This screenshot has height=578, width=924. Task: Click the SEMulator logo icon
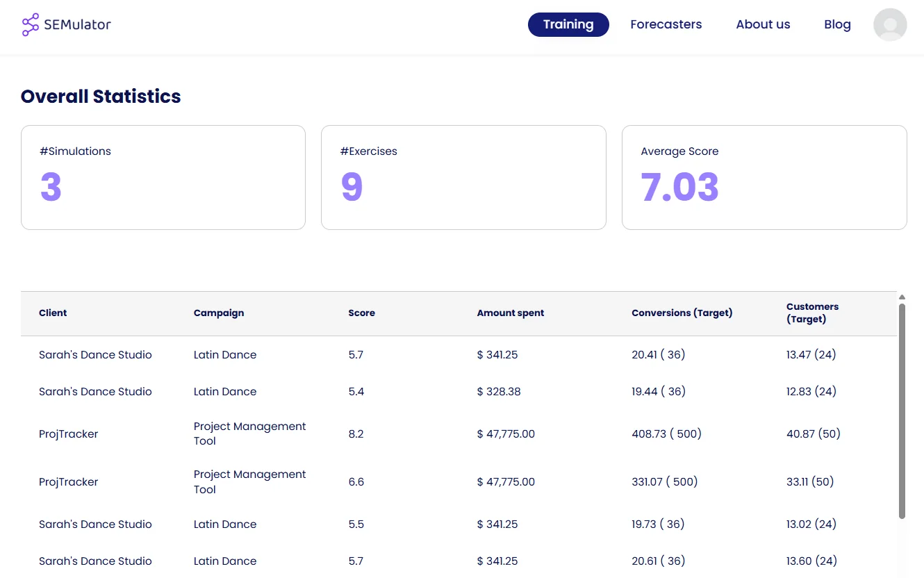(x=31, y=24)
